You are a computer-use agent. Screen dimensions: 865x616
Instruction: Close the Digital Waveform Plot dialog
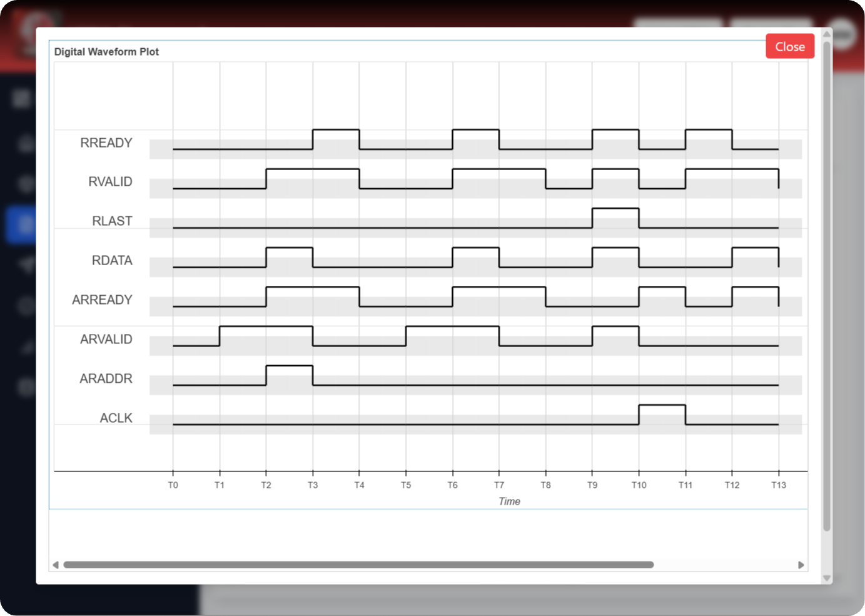pos(789,46)
